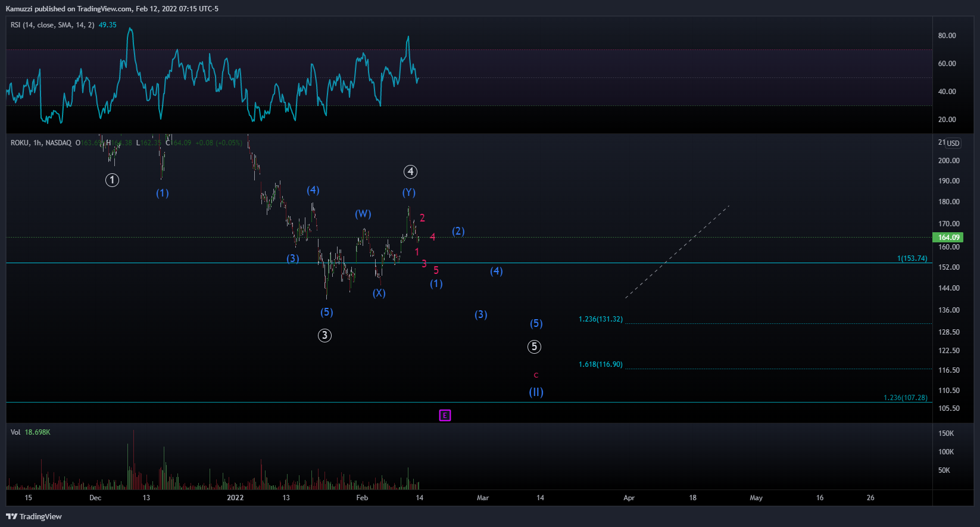Select the blue (II) wave label

coord(536,392)
